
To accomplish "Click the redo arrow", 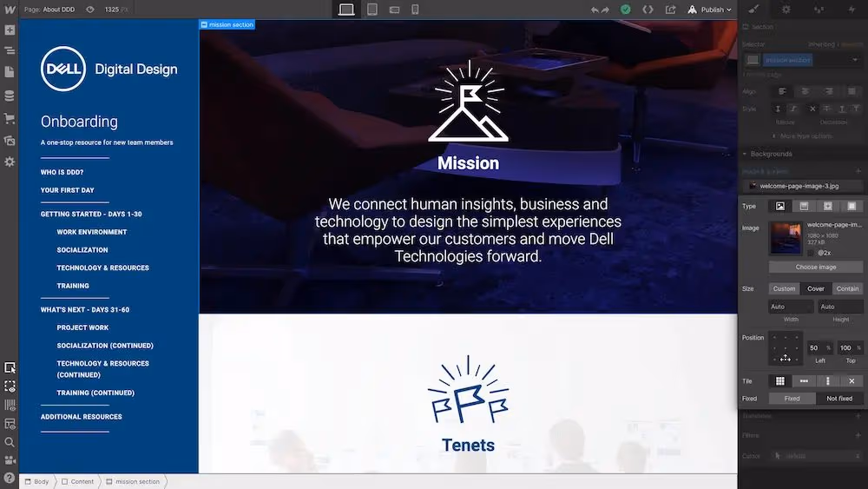I will [605, 10].
